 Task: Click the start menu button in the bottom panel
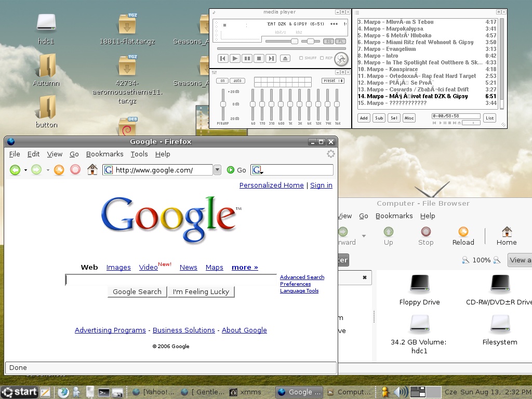click(19, 392)
